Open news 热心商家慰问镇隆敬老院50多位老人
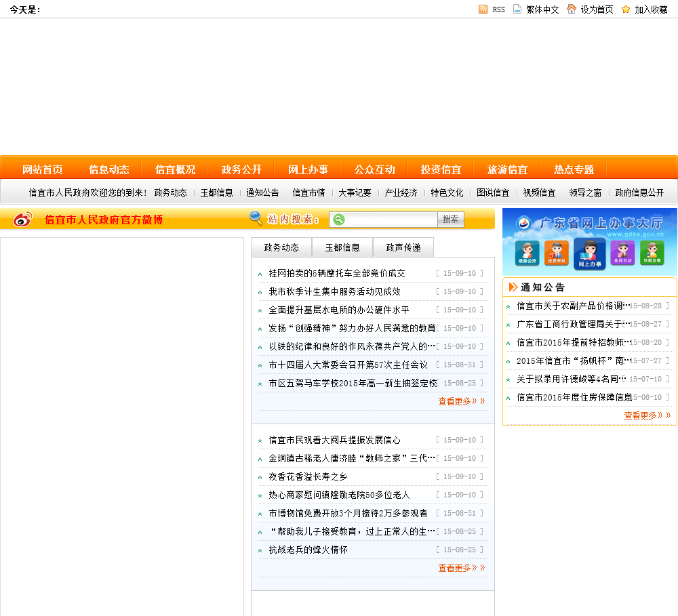Image resolution: width=678 pixels, height=616 pixels. click(x=339, y=495)
